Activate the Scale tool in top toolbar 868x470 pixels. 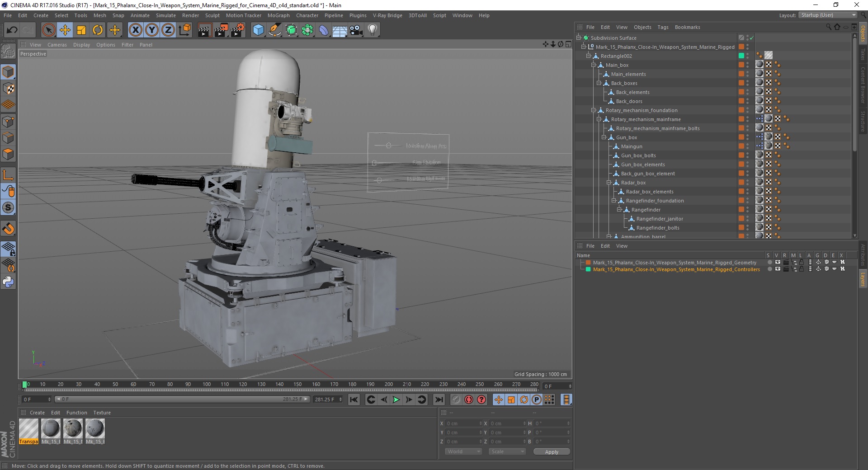point(81,30)
